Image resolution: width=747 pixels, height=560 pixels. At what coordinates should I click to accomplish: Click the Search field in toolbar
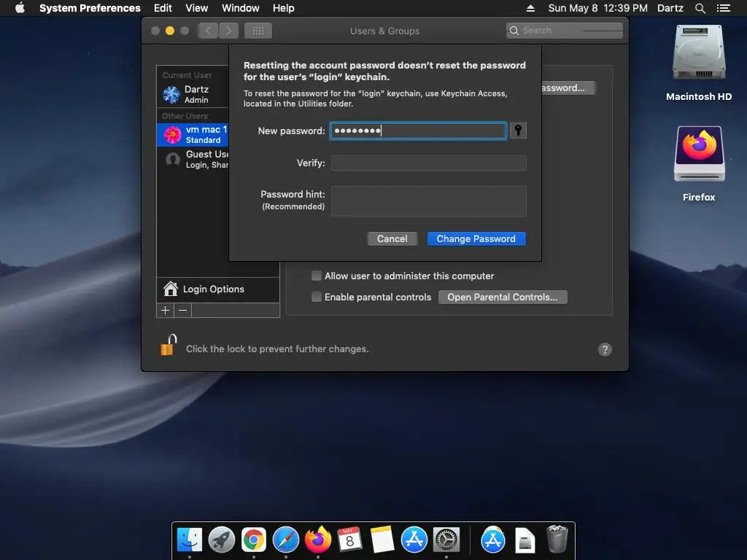click(x=565, y=31)
